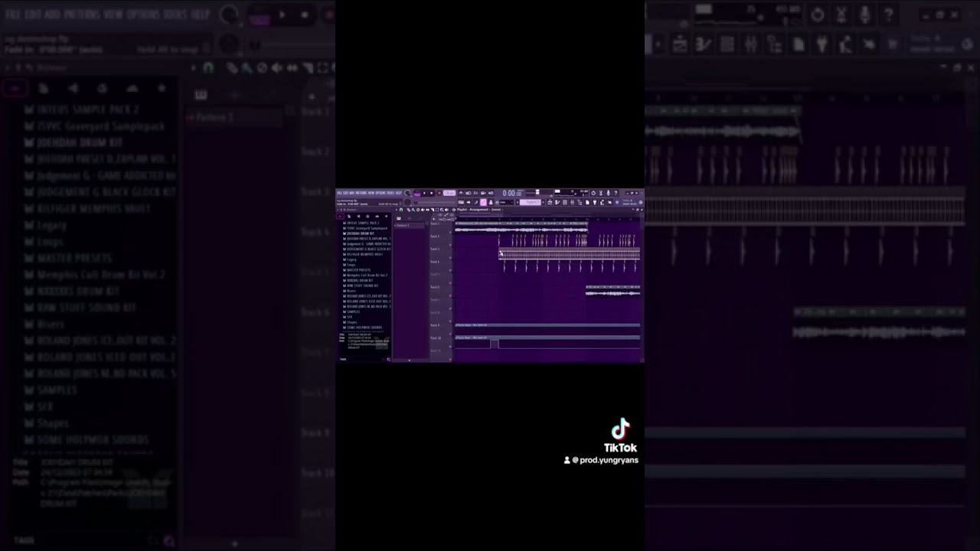
Task: Open the Channel rack view icon
Action: point(565,202)
